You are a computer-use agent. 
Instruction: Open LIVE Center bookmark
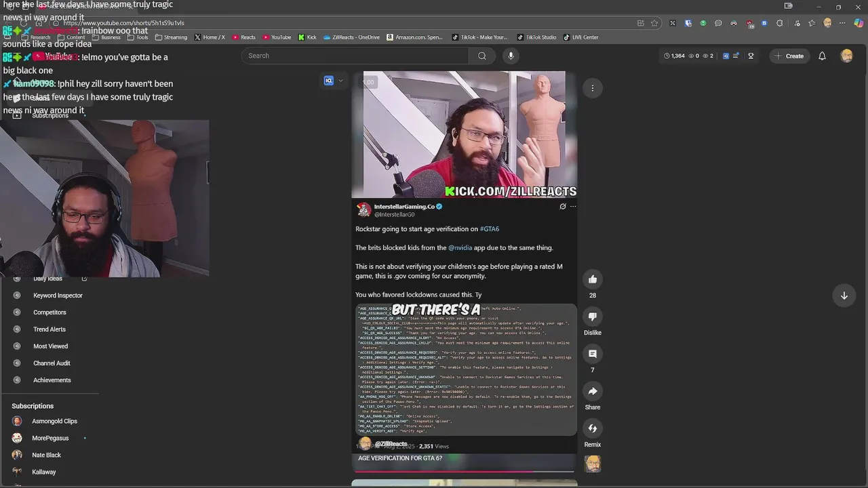(580, 37)
